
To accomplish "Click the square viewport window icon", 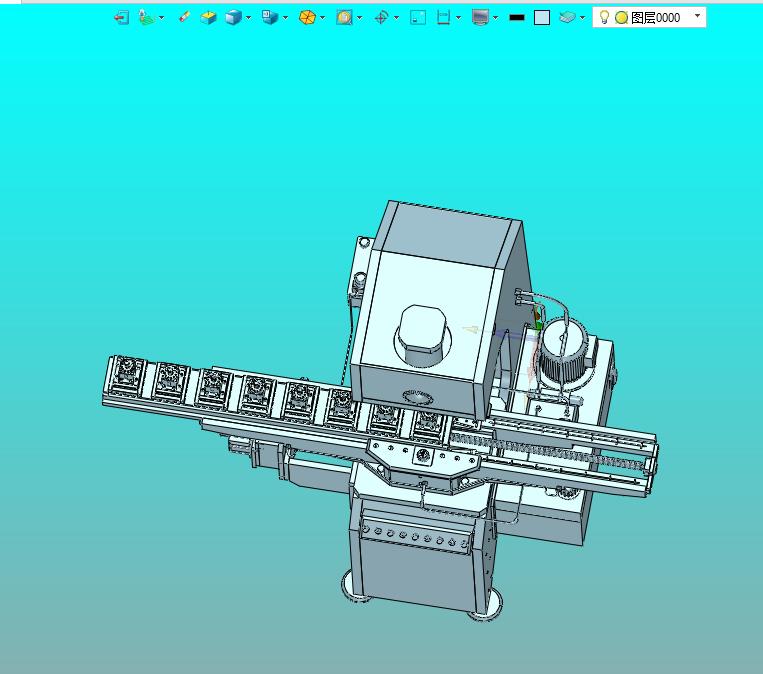I will coord(418,18).
